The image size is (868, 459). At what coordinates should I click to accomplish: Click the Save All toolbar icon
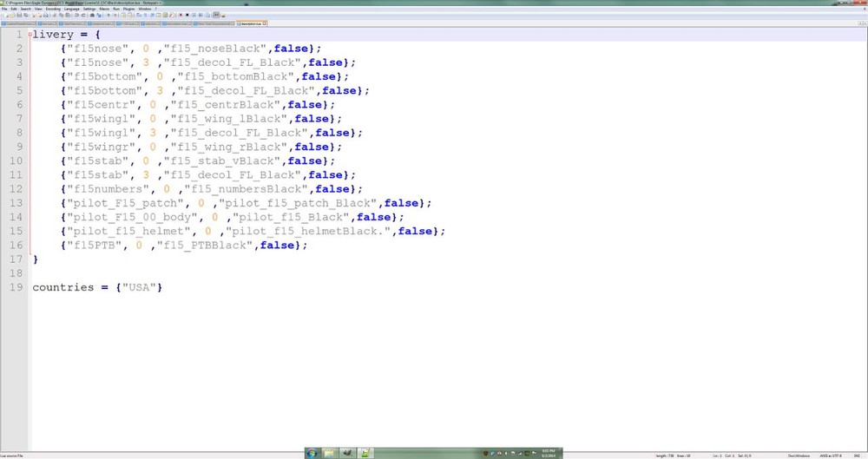[x=26, y=15]
